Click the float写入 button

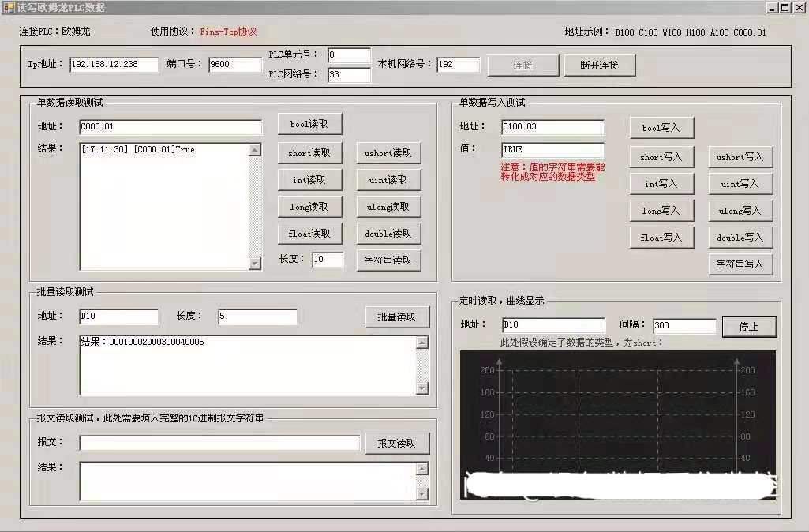pos(661,238)
